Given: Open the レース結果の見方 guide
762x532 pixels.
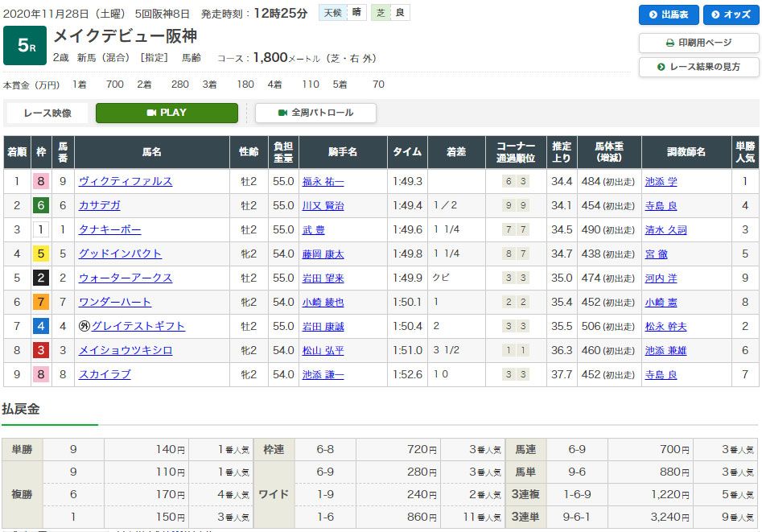Looking at the screenshot, I should [x=698, y=67].
